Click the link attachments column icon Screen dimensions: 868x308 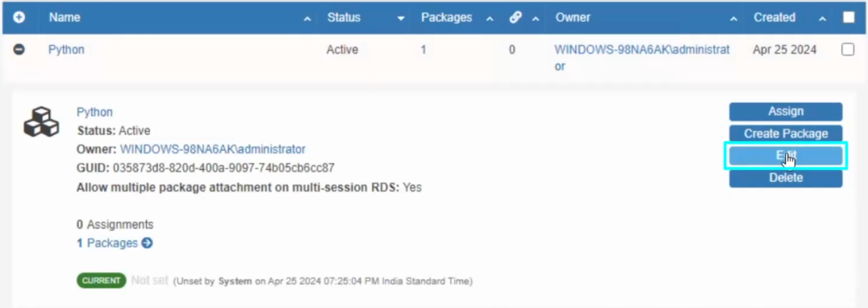[x=515, y=17]
